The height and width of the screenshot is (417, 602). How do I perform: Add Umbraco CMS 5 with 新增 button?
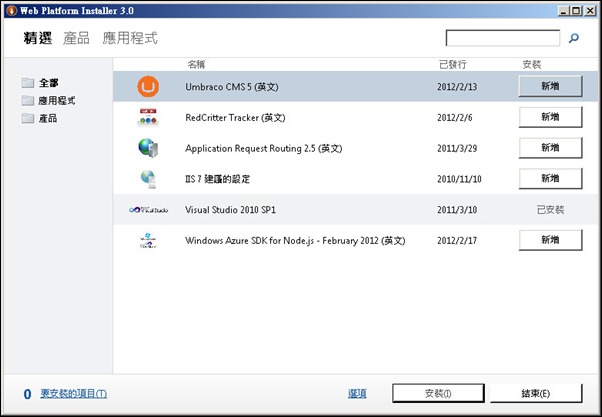coord(550,87)
